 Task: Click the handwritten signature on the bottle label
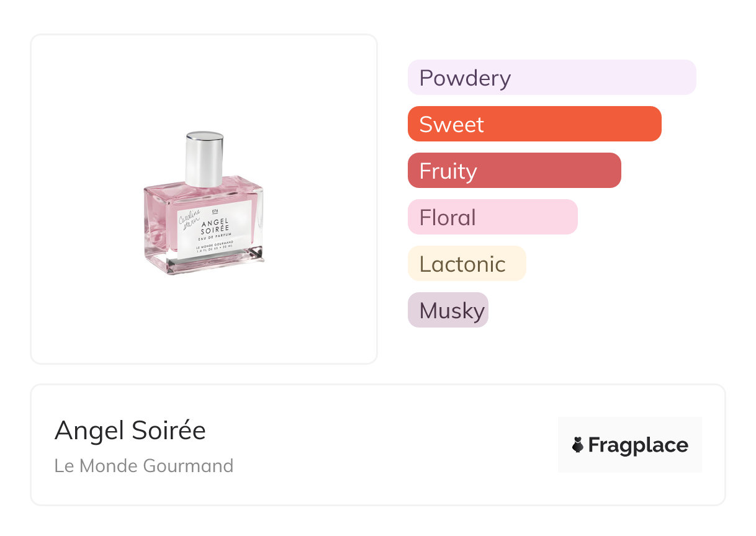[189, 220]
